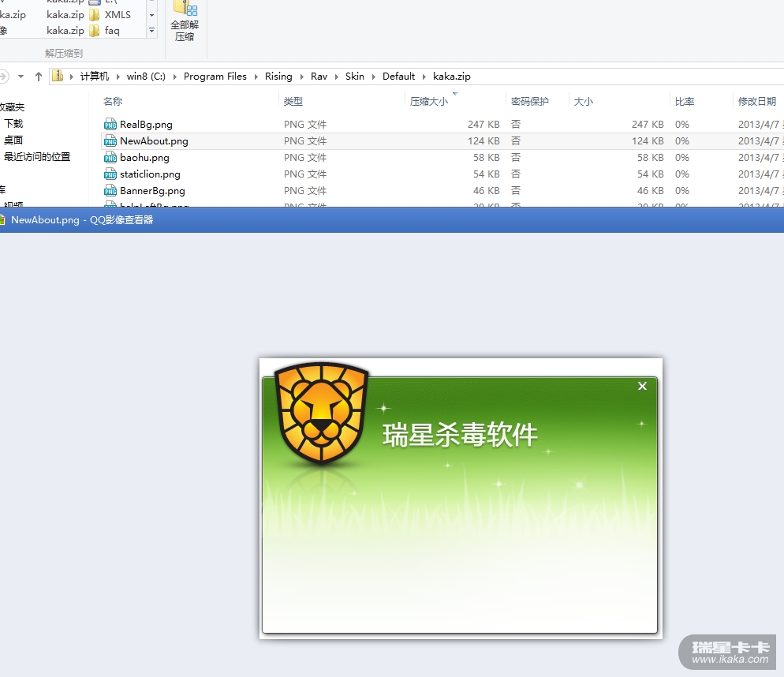Navigate to 计算机 in breadcrumb
This screenshot has height=677, width=784.
coord(95,76)
